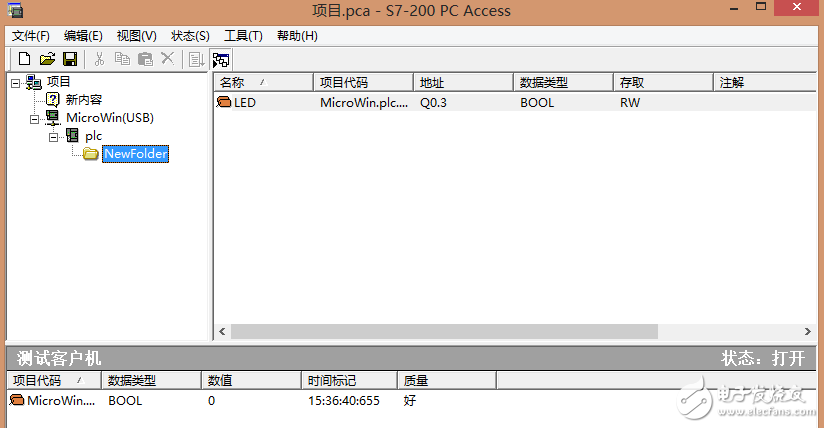Sort test client by 数据类型 header

click(152, 380)
